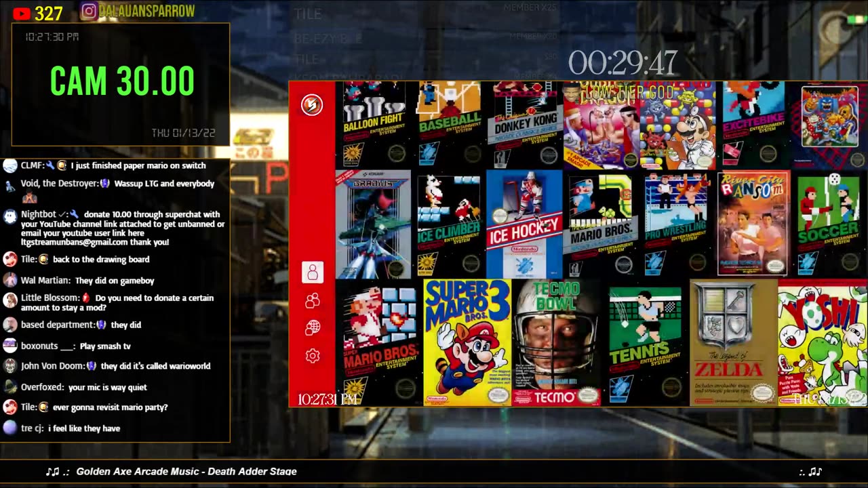This screenshot has width=868, height=488.
Task: Click the Golden Axe Arcade Music ticker
Action: click(x=186, y=472)
